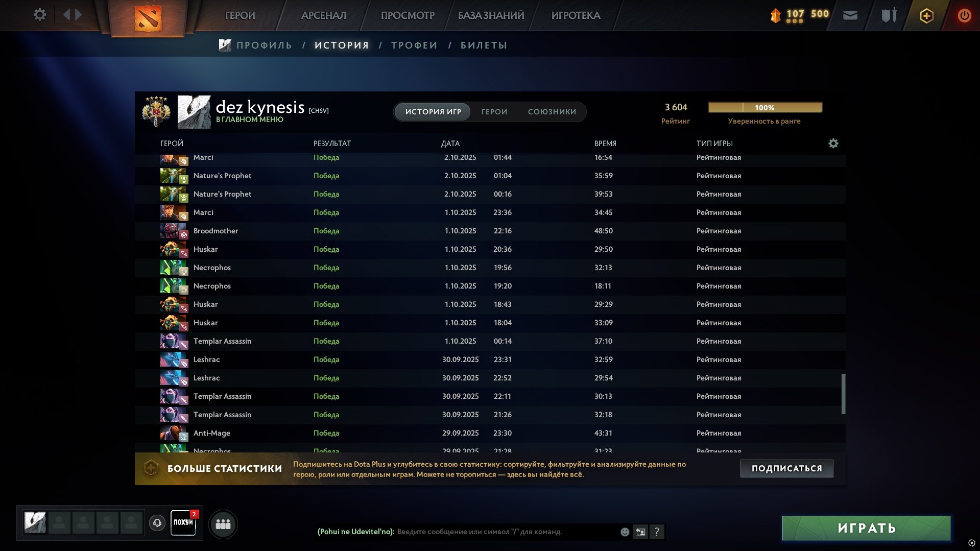Click the chat message input field
Image resolution: width=980 pixels, height=551 pixels.
[506, 532]
